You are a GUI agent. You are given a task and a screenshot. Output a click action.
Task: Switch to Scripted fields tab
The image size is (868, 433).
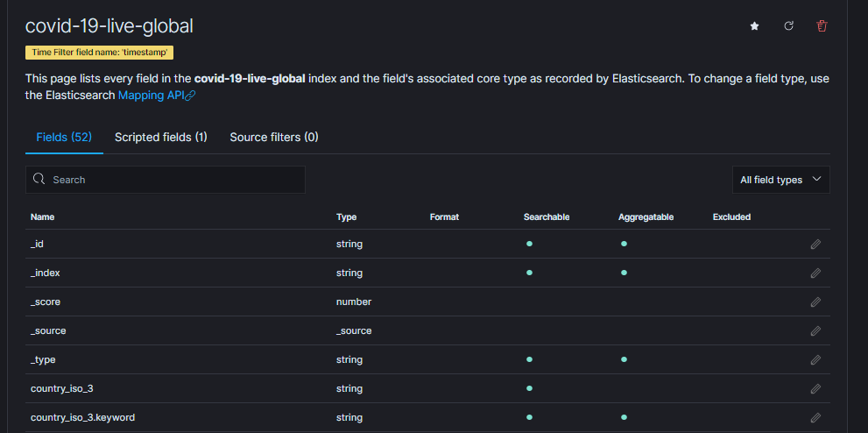click(161, 138)
